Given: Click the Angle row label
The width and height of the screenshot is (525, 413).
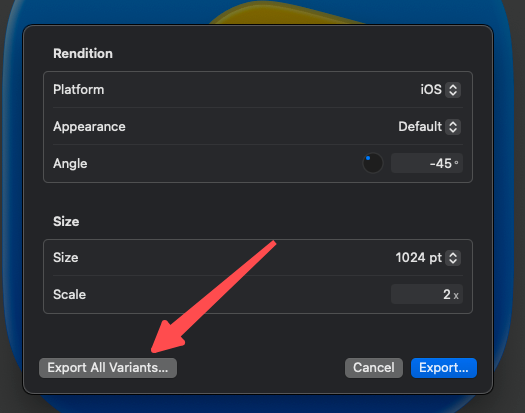Looking at the screenshot, I should click(70, 163).
